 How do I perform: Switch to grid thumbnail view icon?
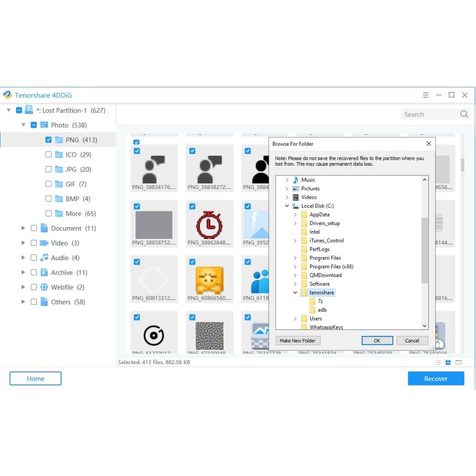click(448, 363)
